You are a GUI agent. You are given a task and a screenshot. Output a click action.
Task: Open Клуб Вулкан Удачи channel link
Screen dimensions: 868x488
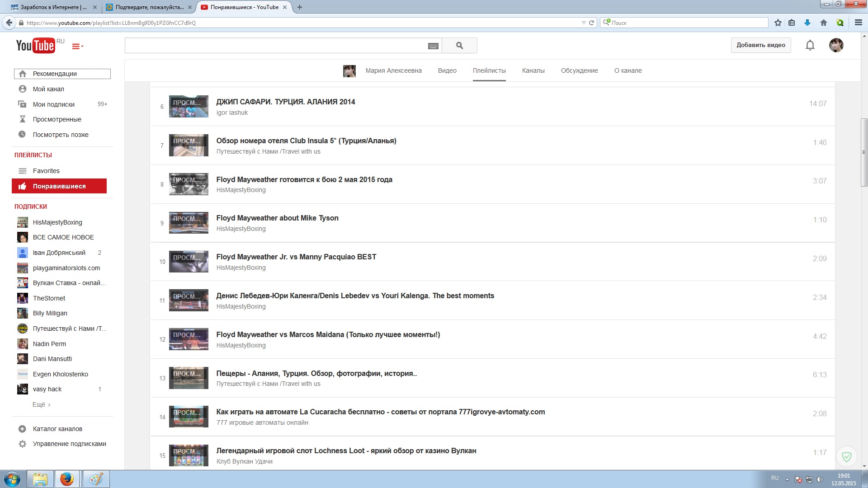click(244, 461)
